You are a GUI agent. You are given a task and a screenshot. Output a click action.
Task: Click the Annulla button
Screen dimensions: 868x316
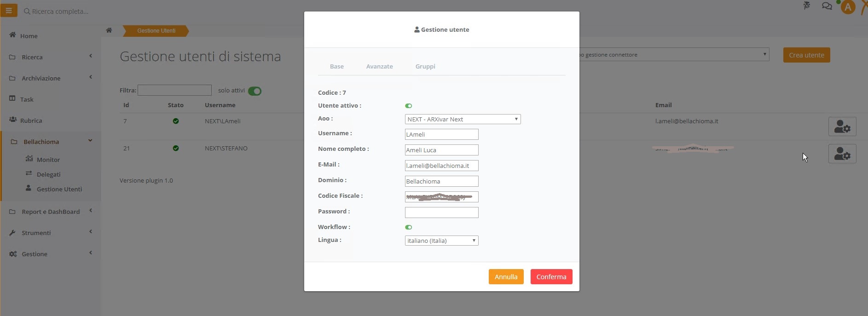coord(506,276)
